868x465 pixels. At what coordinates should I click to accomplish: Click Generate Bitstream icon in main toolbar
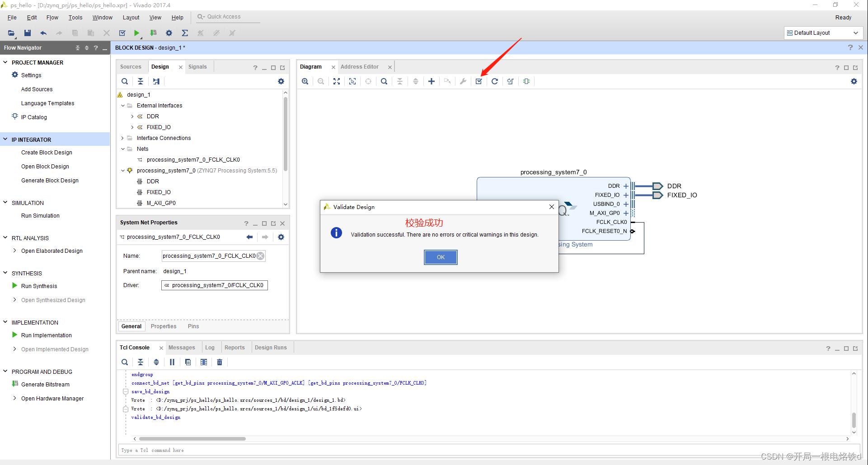tap(154, 33)
